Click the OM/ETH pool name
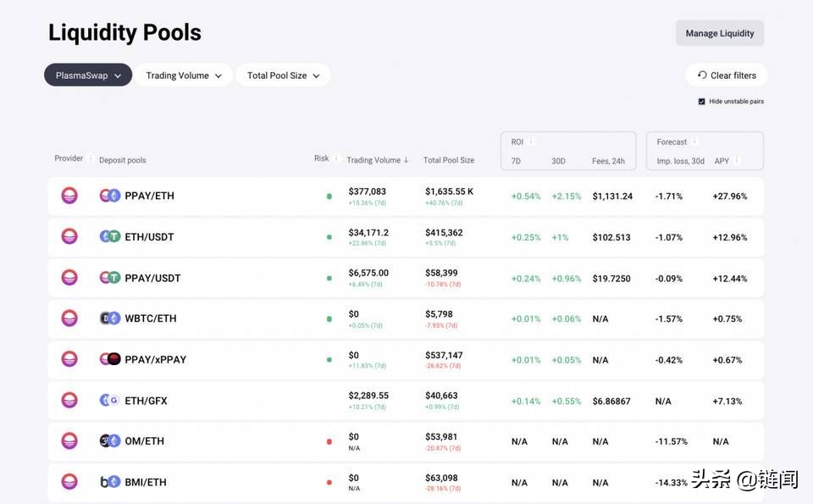This screenshot has width=813, height=504. click(144, 440)
